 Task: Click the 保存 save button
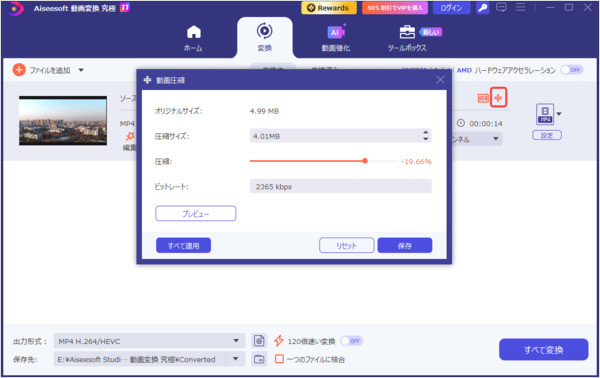405,246
